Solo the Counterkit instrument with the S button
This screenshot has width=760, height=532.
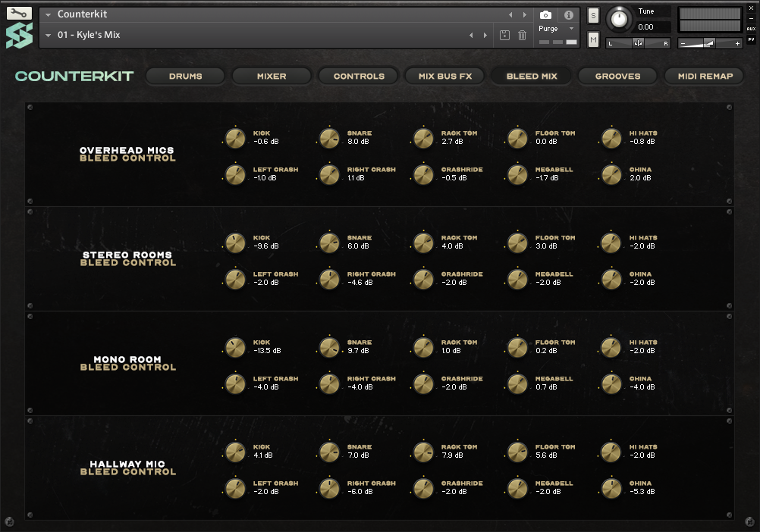(592, 15)
